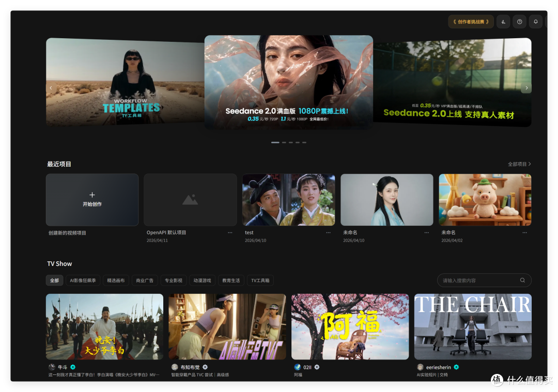Click the 最近项目 section heading
Viewport: 558px width, 392px height.
point(59,164)
